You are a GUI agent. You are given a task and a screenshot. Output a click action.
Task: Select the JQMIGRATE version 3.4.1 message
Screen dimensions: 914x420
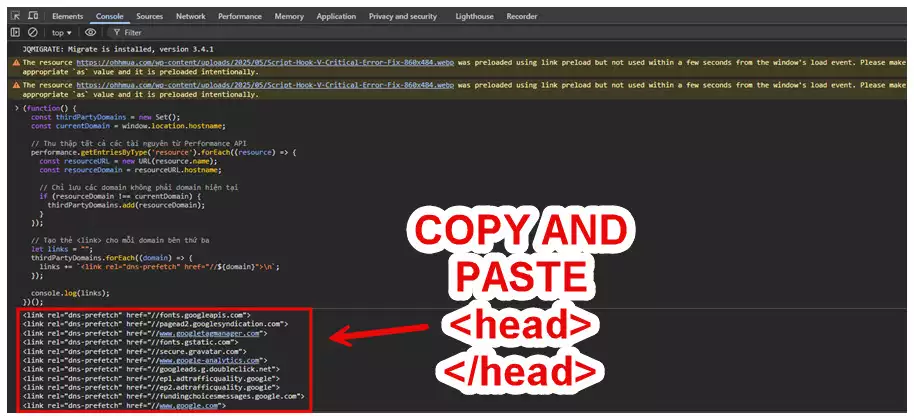tap(118, 50)
